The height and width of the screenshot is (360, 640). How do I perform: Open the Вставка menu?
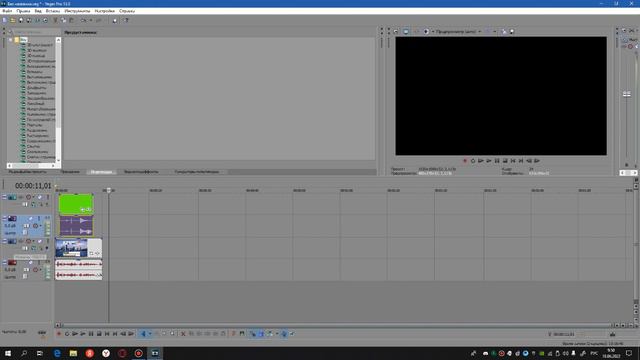pos(53,11)
